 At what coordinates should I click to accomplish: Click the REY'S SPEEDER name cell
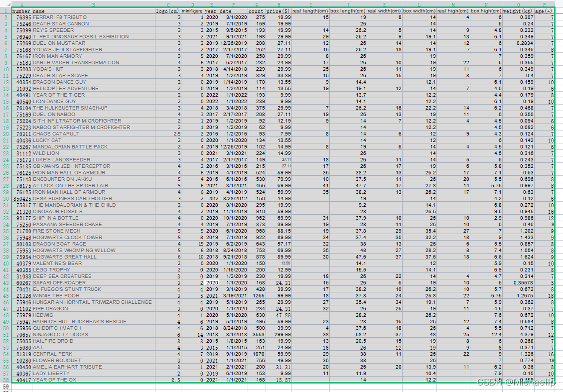(93, 30)
